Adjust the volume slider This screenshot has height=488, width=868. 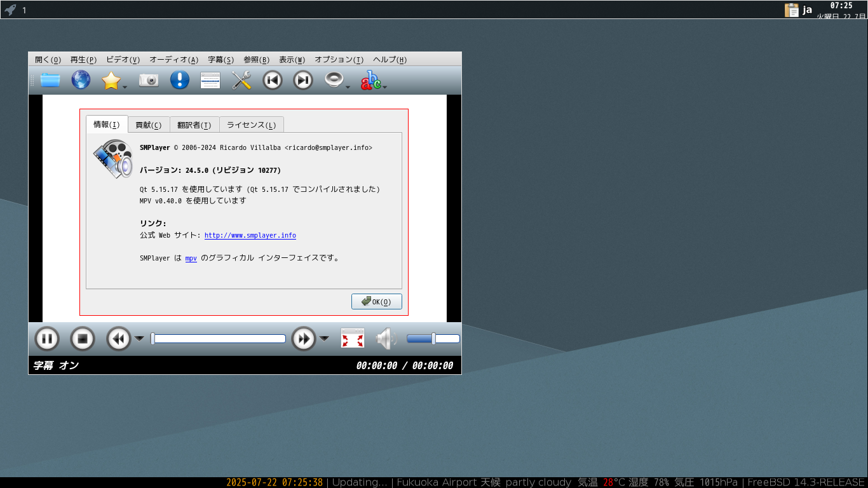coord(433,339)
